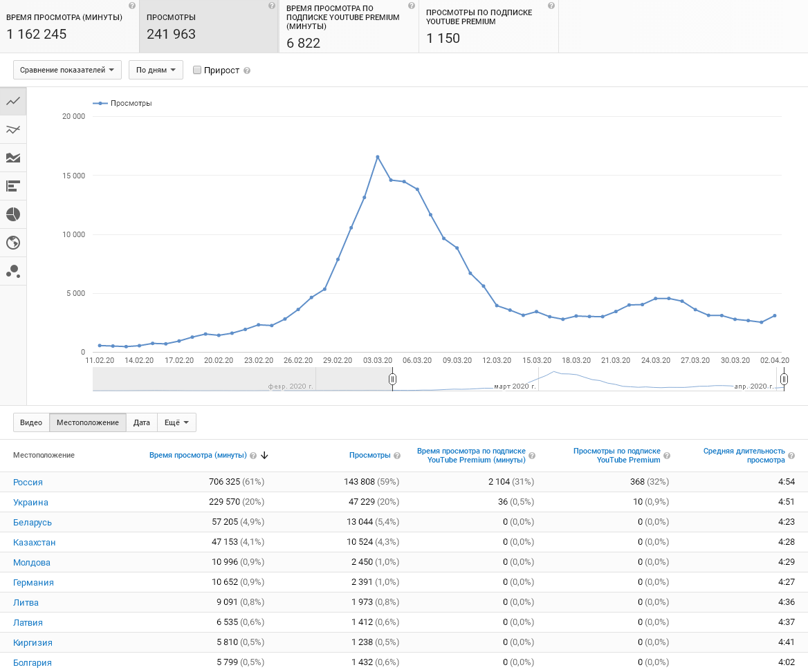This screenshot has width=808, height=672.
Task: Switch to the Дата tab
Action: [142, 422]
